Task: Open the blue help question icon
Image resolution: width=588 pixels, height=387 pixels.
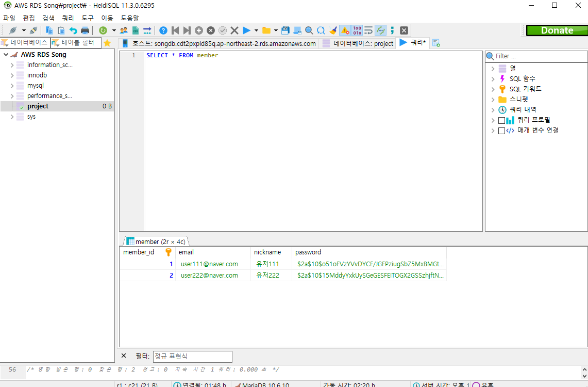Action: 163,30
